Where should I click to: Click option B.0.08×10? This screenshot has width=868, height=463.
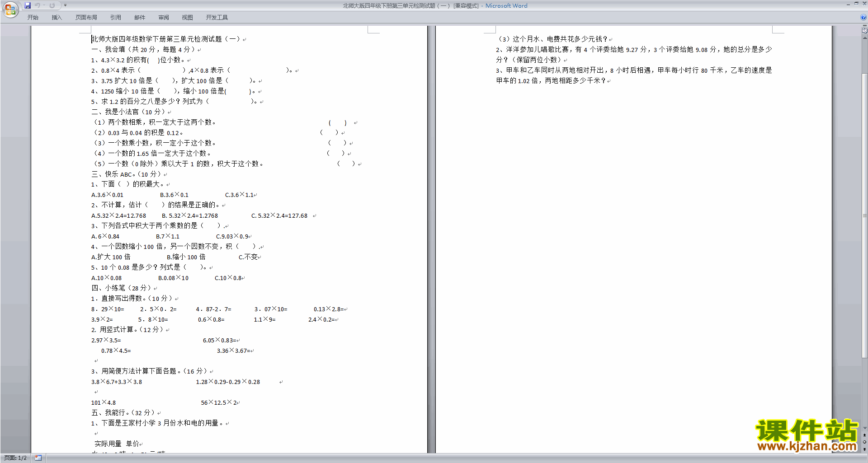pyautogui.click(x=173, y=278)
